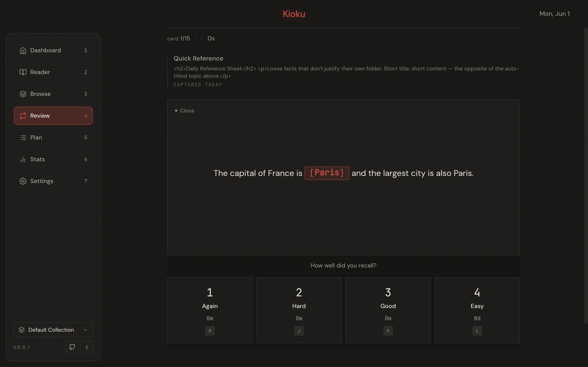Open the Plan list icon
The height and width of the screenshot is (367, 588).
(x=23, y=138)
